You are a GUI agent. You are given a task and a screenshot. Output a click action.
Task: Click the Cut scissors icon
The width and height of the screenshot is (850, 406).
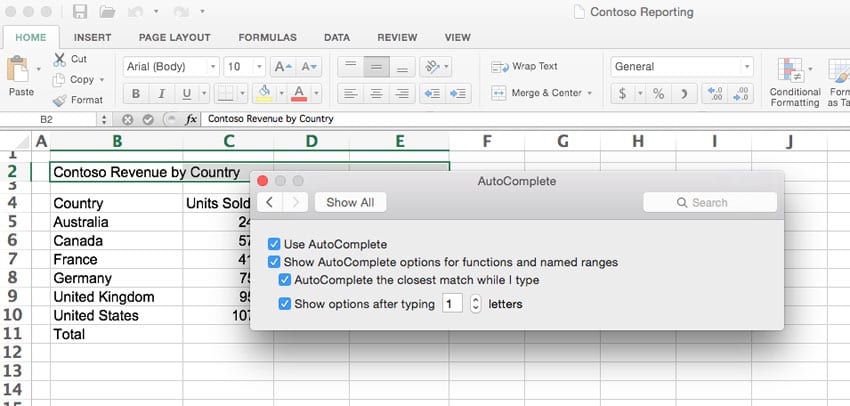[x=60, y=59]
